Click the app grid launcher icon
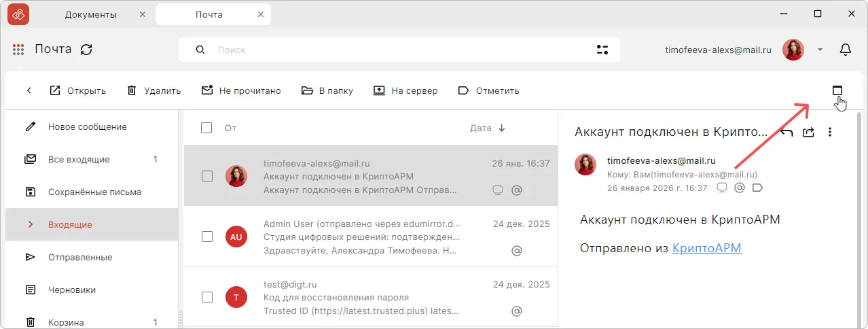Screen dimensions: 868x329 pos(18,50)
